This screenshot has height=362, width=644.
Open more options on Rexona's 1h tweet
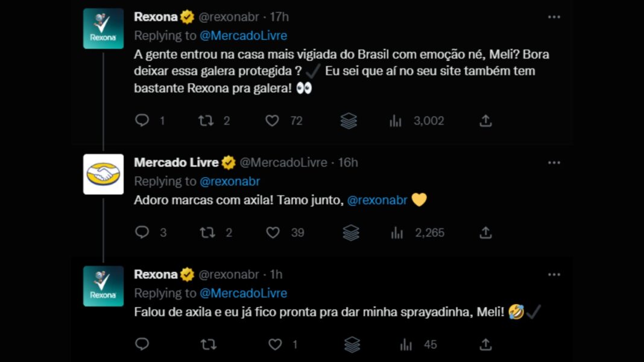coord(554,275)
